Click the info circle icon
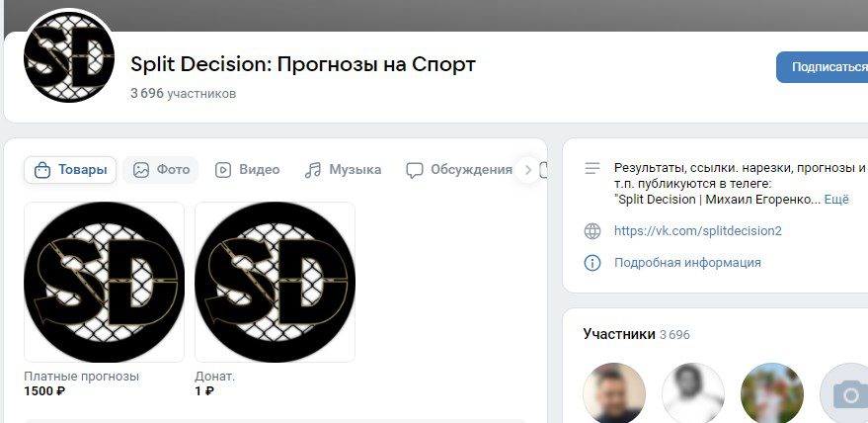868x423 pixels. pyautogui.click(x=592, y=263)
